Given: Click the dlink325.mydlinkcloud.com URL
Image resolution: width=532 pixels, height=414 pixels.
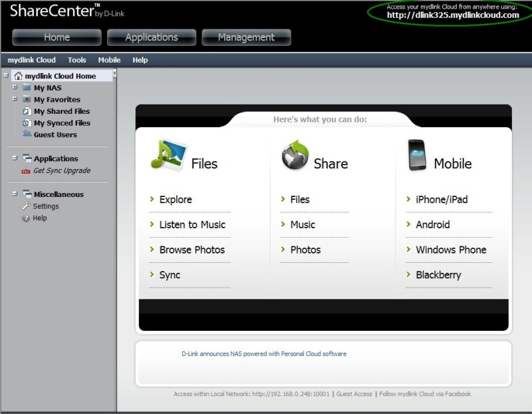Looking at the screenshot, I should [453, 15].
